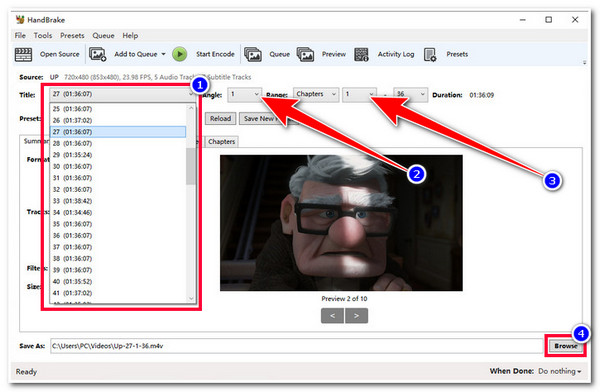Viewport: 600px width, 392px height.
Task: Switch to the Chapters tab
Action: [x=222, y=142]
